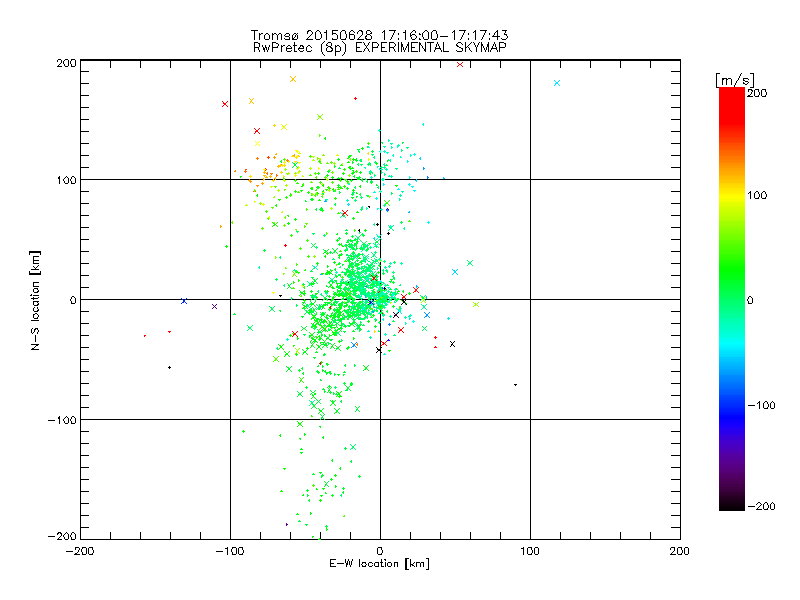Viewport: 800px width, 600px height.
Task: Click the cyan X marker at top right
Action: coord(557,83)
